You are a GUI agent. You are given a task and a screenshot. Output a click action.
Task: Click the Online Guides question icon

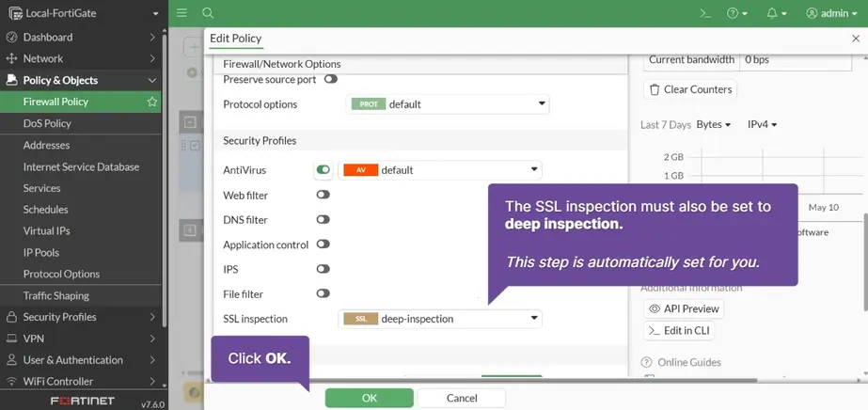pyautogui.click(x=646, y=362)
